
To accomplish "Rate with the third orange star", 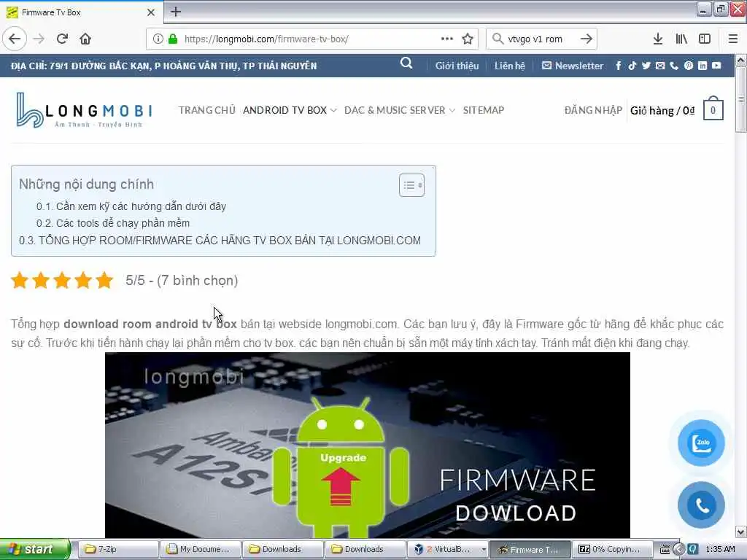I will 62,281.
